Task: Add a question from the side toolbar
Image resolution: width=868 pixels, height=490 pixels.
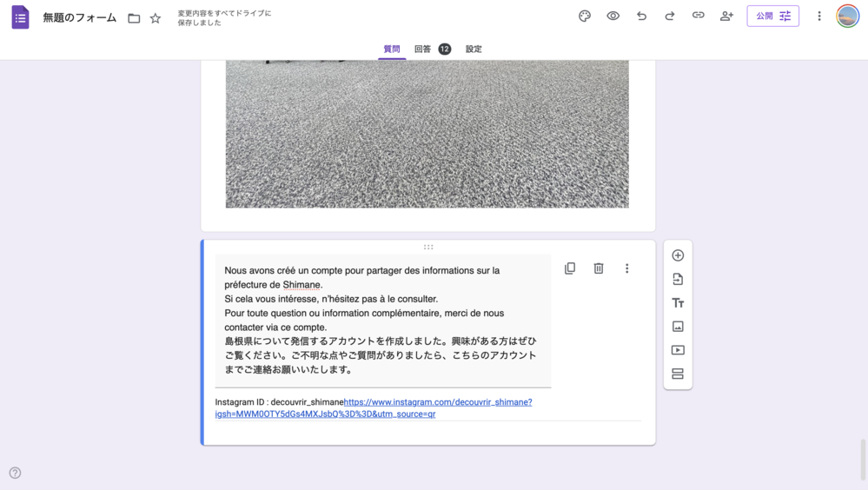Action: (x=678, y=255)
